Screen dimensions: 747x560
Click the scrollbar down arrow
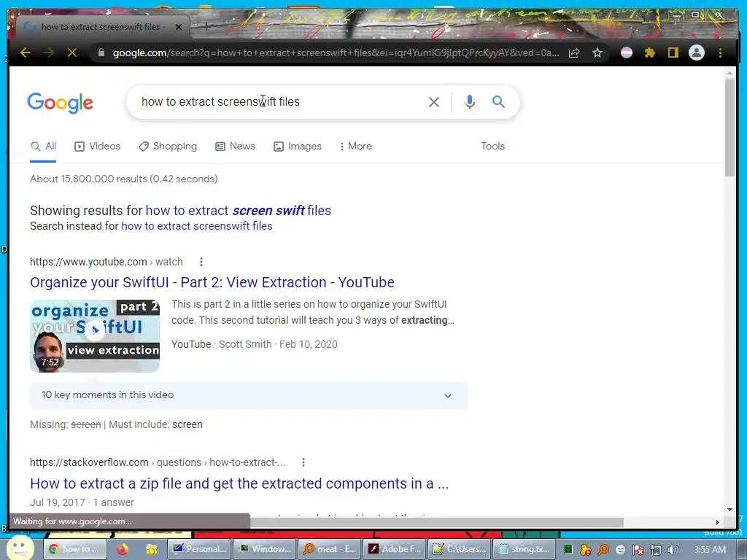tap(729, 510)
